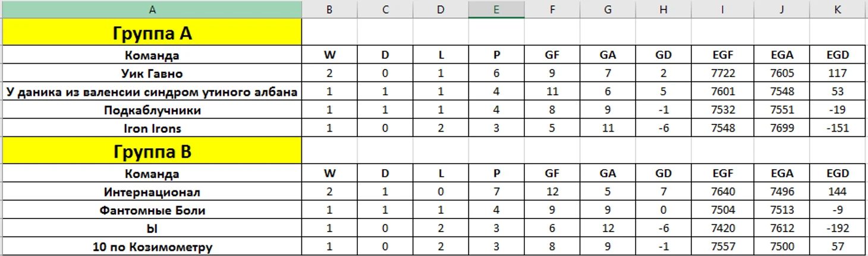Click the GD header in Group A

click(x=663, y=55)
